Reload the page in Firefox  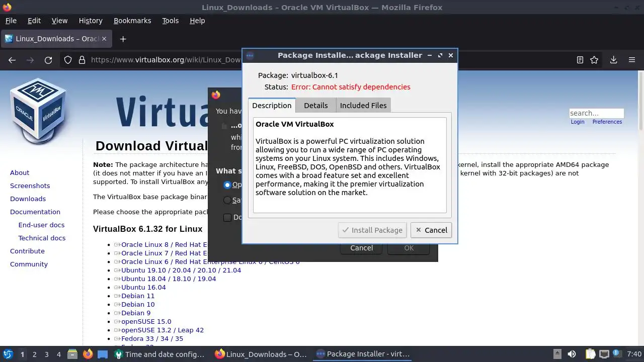coord(48,60)
